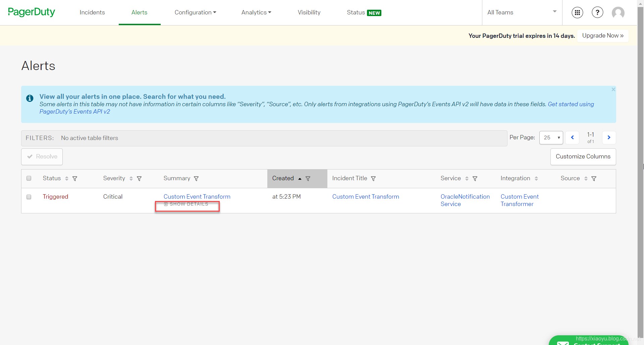The image size is (644, 345).
Task: Open the All Teams dropdown
Action: (x=522, y=12)
